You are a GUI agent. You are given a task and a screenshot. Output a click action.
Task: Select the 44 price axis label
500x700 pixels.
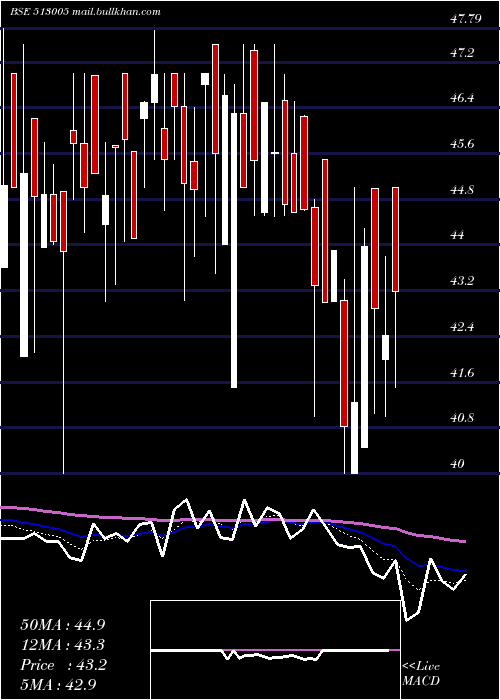457,235
